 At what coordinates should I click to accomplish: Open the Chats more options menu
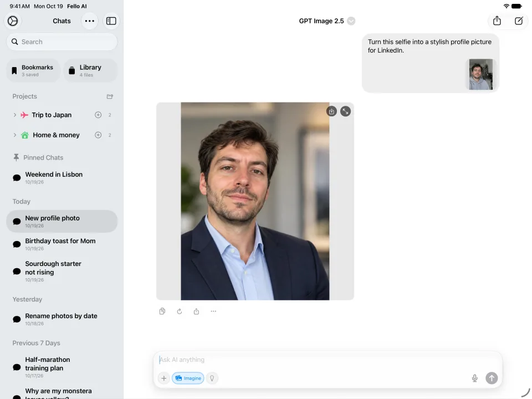coord(90,21)
